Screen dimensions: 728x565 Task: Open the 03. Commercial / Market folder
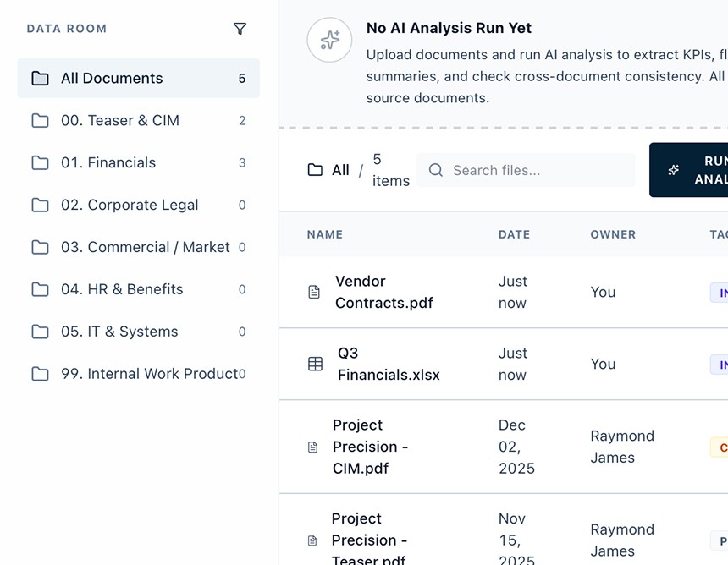click(x=138, y=247)
